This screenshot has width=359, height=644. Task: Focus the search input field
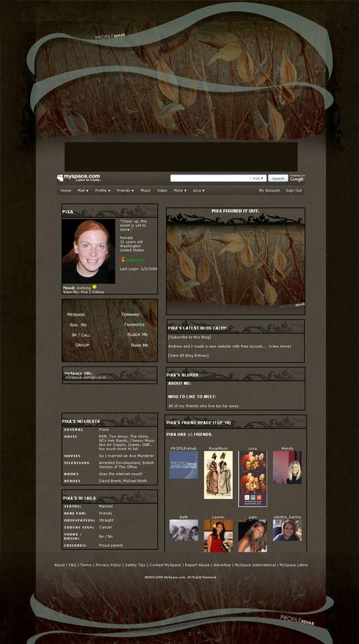210,178
